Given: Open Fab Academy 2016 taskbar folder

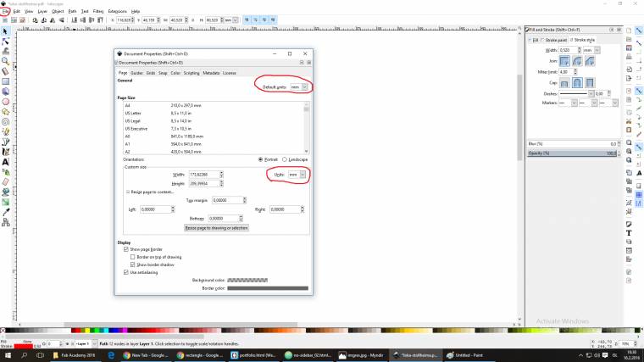Looking at the screenshot, I should point(75,355).
